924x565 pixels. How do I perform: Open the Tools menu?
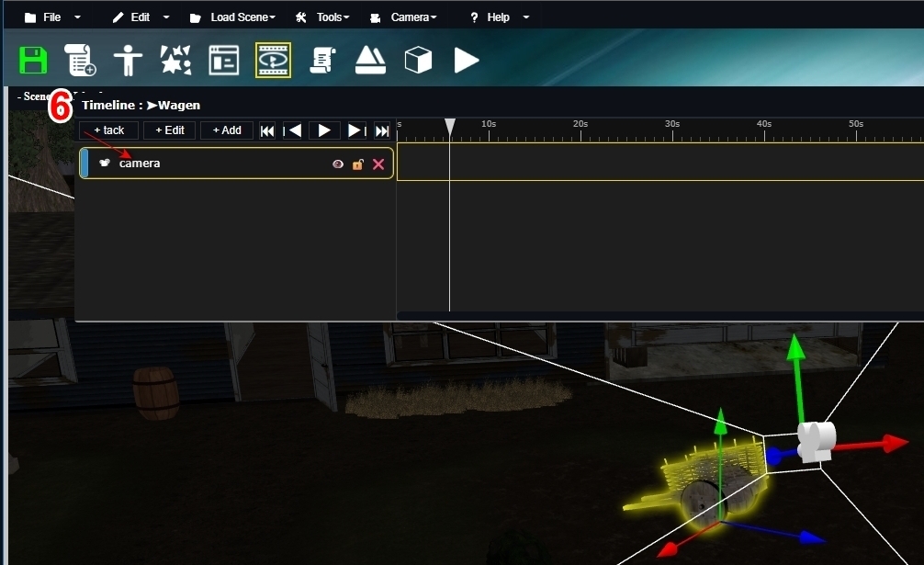[x=322, y=17]
